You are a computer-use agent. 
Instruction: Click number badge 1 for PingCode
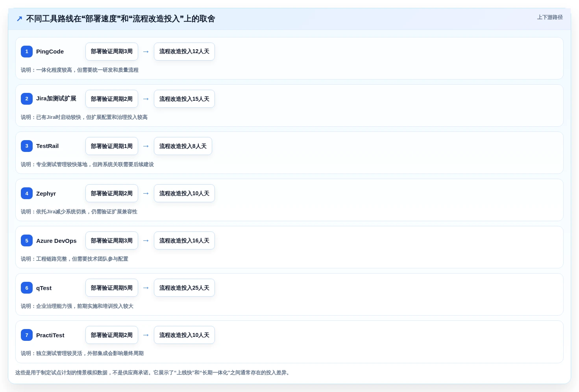click(27, 52)
